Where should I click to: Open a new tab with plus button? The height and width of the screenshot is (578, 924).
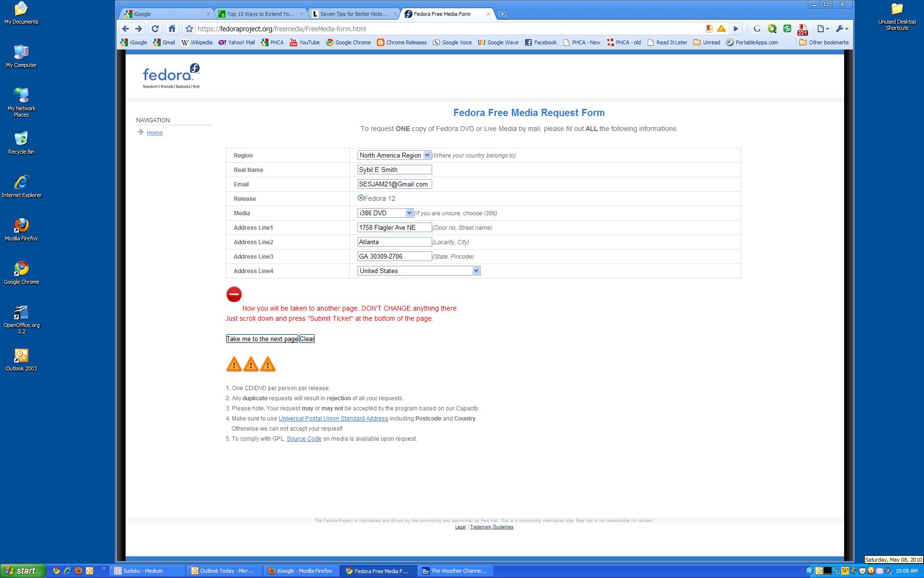tap(502, 14)
